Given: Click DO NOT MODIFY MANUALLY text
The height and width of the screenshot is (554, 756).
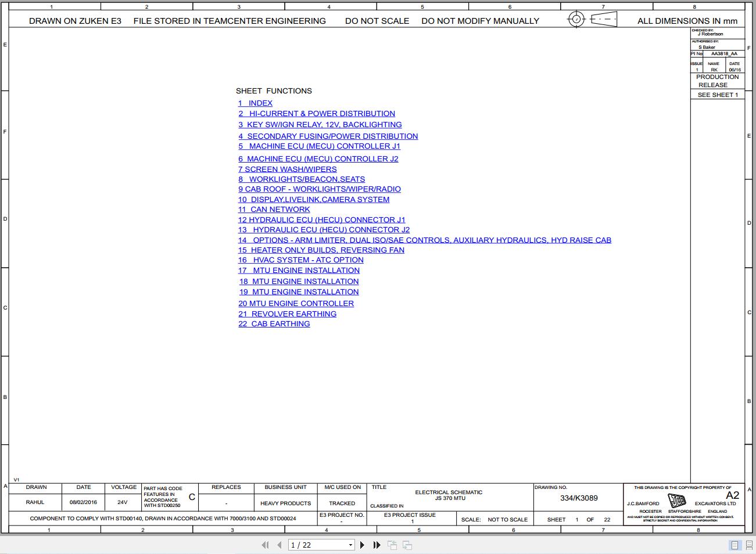Looking at the screenshot, I should coord(480,21).
